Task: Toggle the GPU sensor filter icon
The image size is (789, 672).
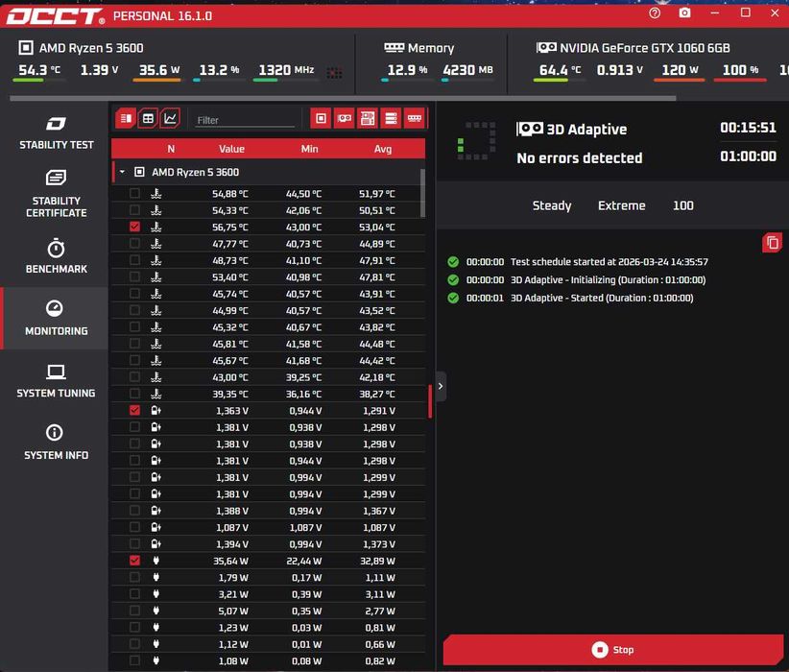Action: (x=345, y=119)
